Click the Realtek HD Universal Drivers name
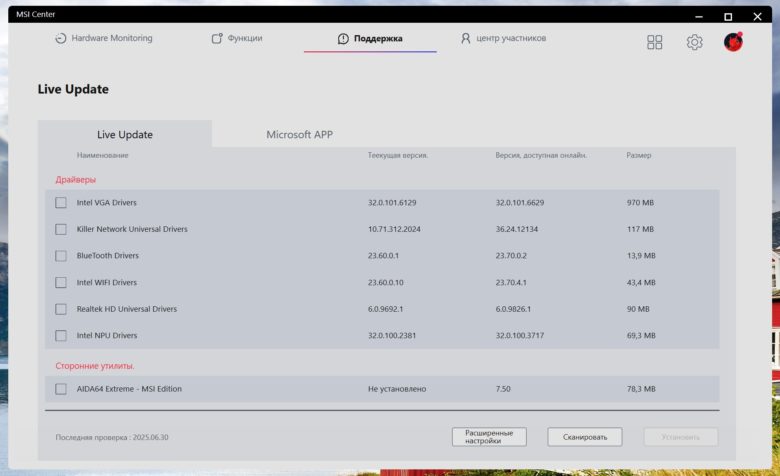 tap(127, 309)
